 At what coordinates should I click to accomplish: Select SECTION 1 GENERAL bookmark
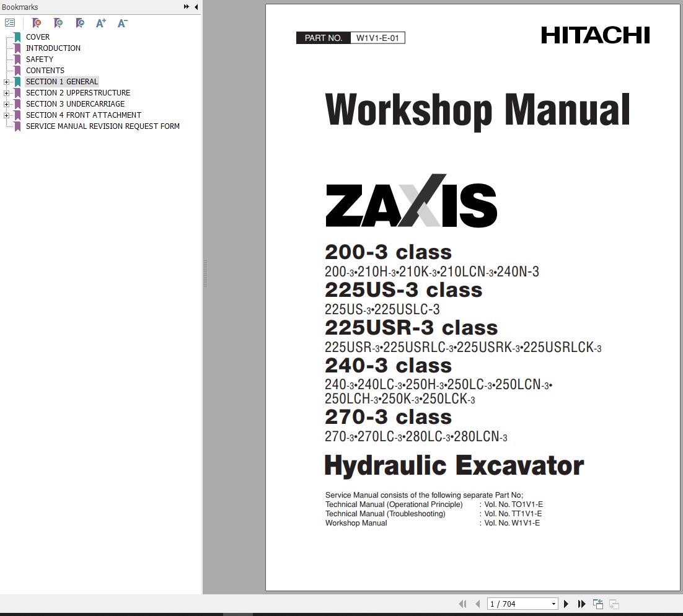62,81
